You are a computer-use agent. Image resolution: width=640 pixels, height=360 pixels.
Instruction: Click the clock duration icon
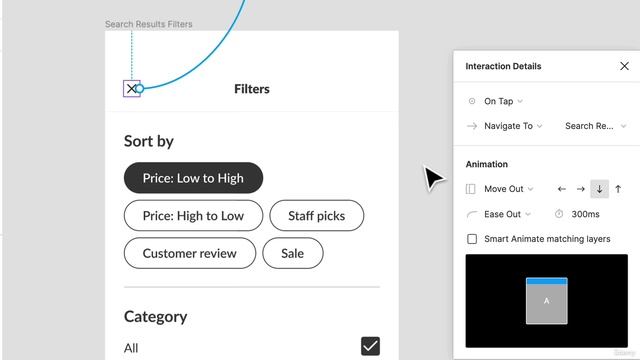559,214
